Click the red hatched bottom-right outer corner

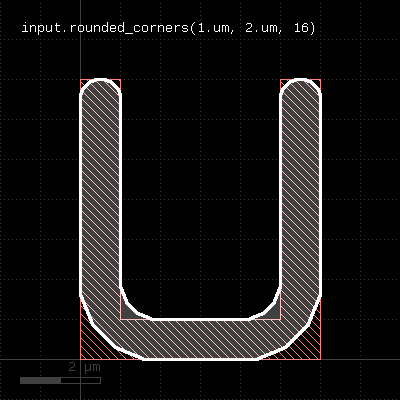click(x=310, y=347)
